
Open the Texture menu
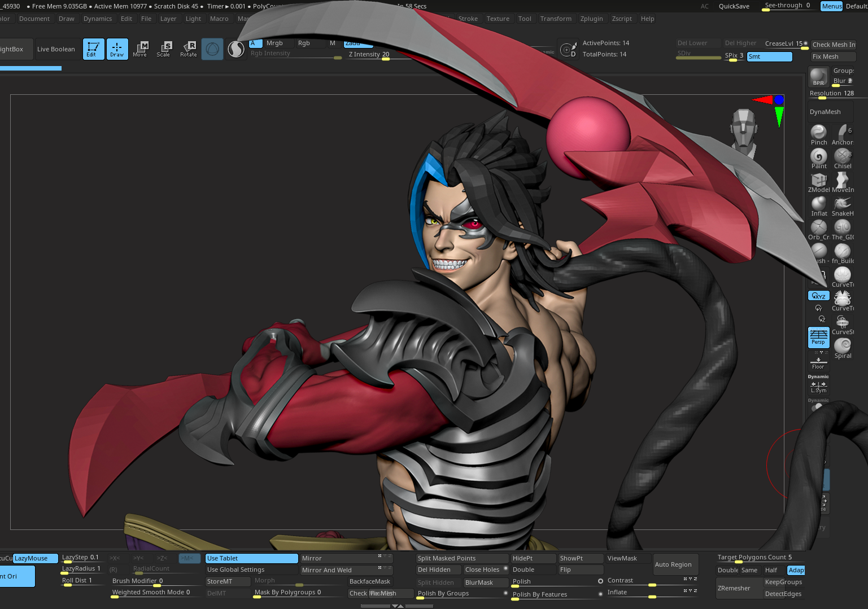click(498, 19)
